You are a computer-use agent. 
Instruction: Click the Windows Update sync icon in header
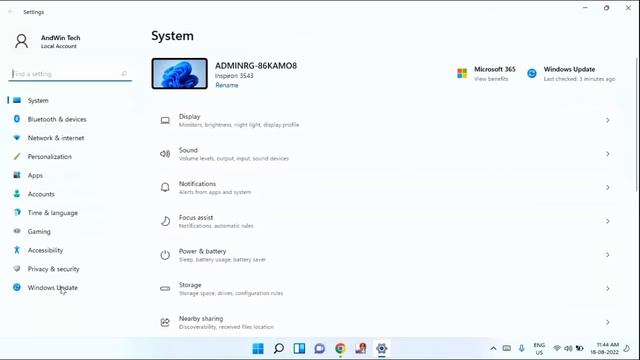532,73
